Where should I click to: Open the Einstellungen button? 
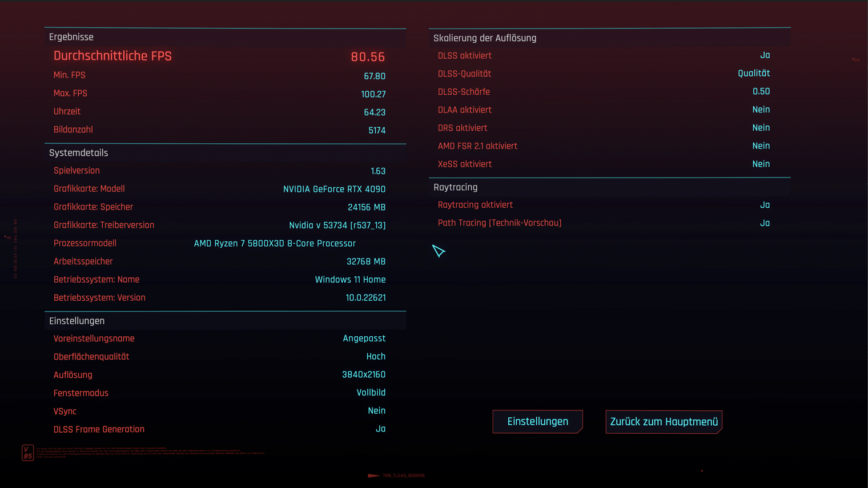537,421
